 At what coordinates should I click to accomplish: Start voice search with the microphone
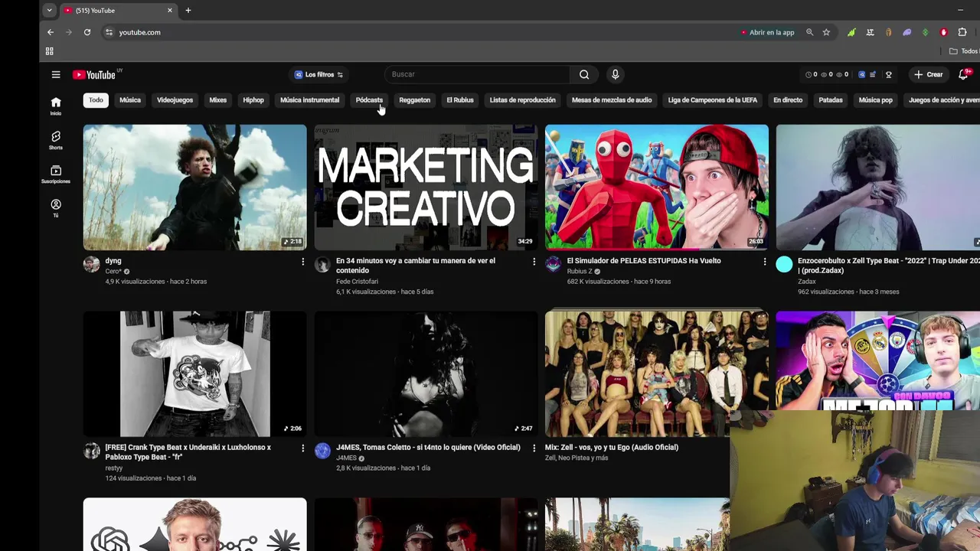[x=615, y=74]
